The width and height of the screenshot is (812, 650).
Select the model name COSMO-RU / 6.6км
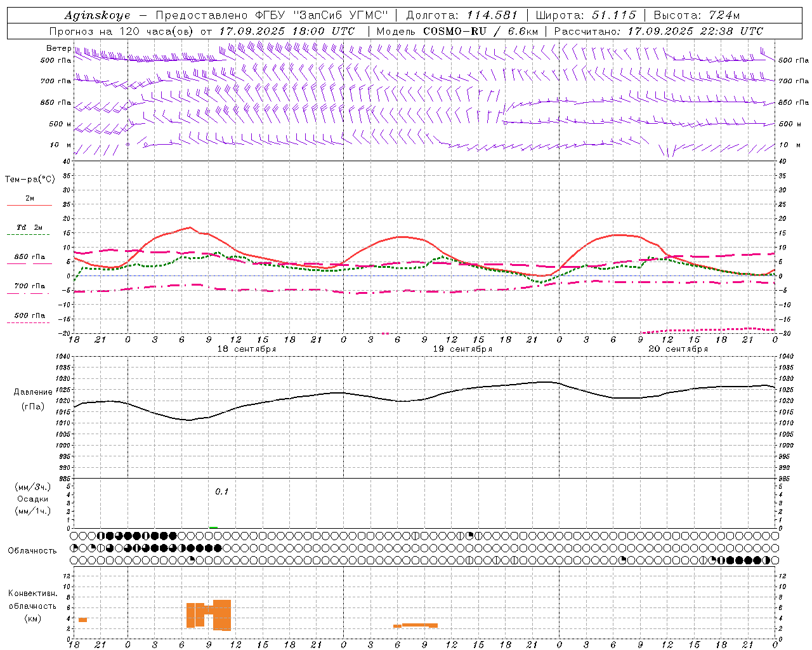click(x=480, y=31)
